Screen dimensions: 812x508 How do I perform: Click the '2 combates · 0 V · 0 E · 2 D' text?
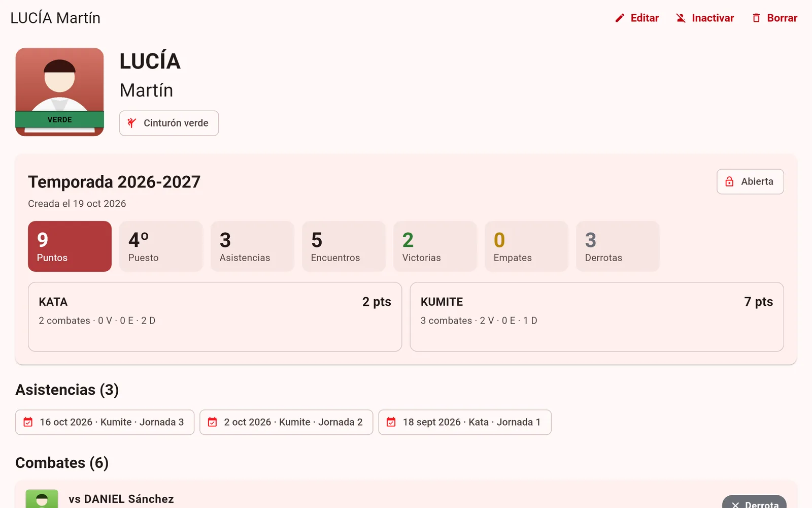(x=97, y=321)
